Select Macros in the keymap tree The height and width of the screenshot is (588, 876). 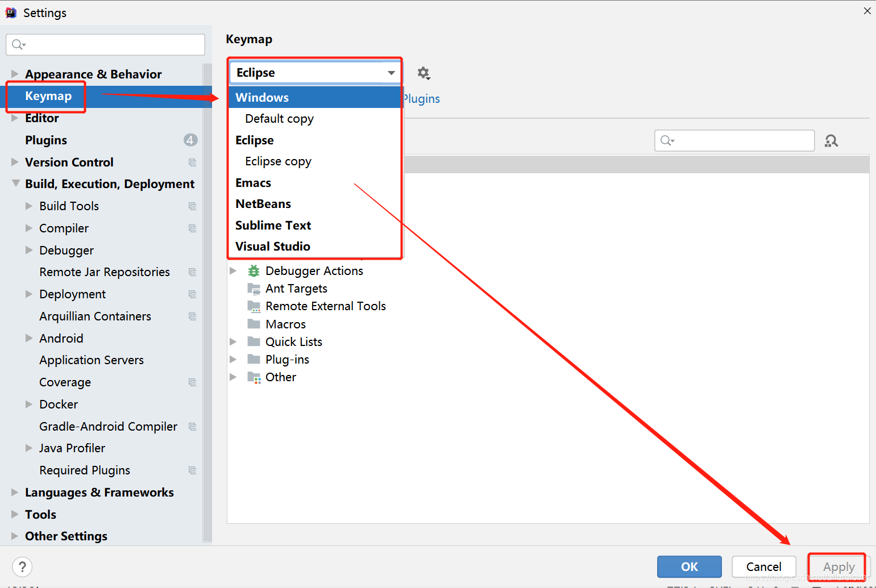click(285, 324)
